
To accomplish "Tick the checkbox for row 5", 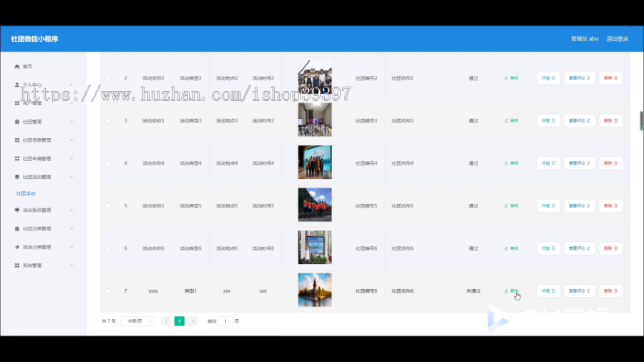I will click(109, 206).
